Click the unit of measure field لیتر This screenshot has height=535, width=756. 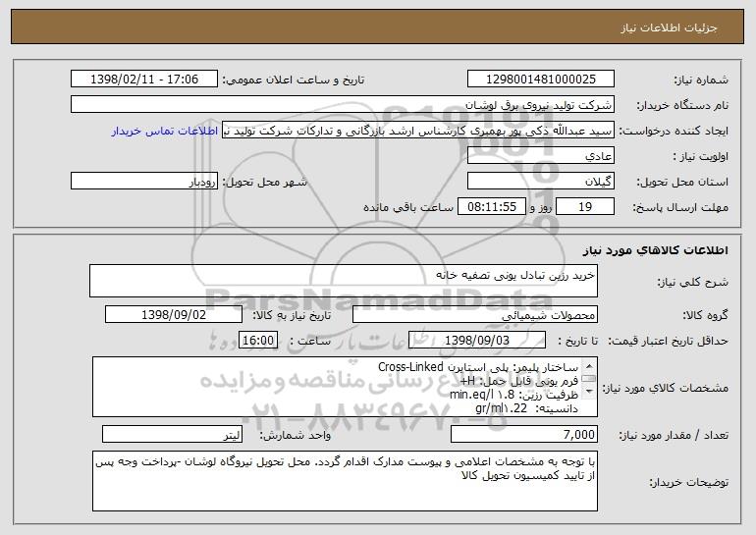pos(172,434)
